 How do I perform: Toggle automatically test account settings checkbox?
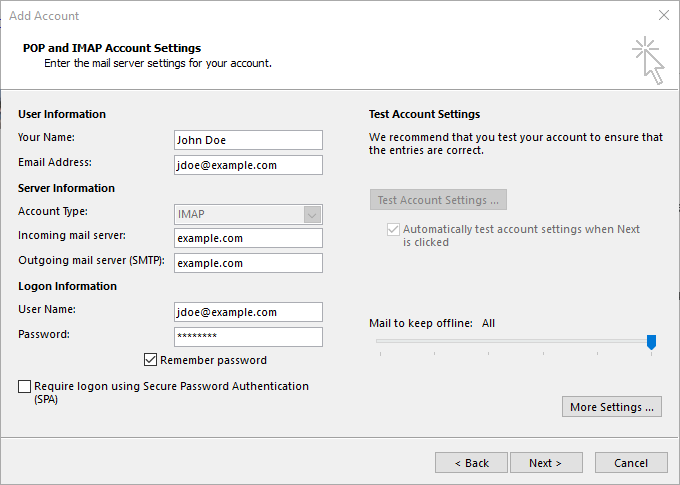[393, 229]
